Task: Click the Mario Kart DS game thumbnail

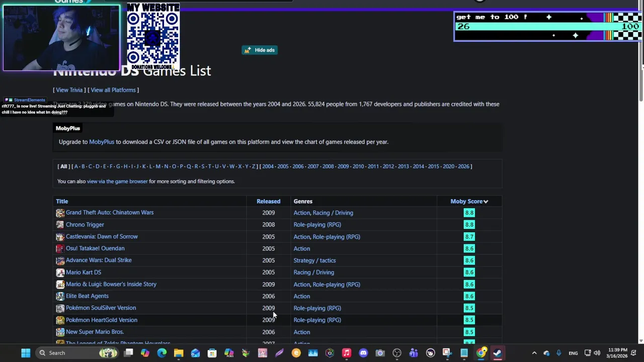Action: point(60,273)
